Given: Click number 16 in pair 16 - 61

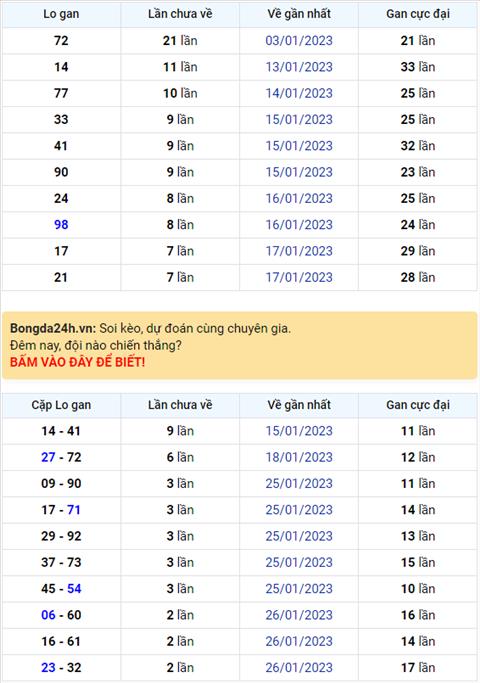Looking at the screenshot, I should coord(48,641).
